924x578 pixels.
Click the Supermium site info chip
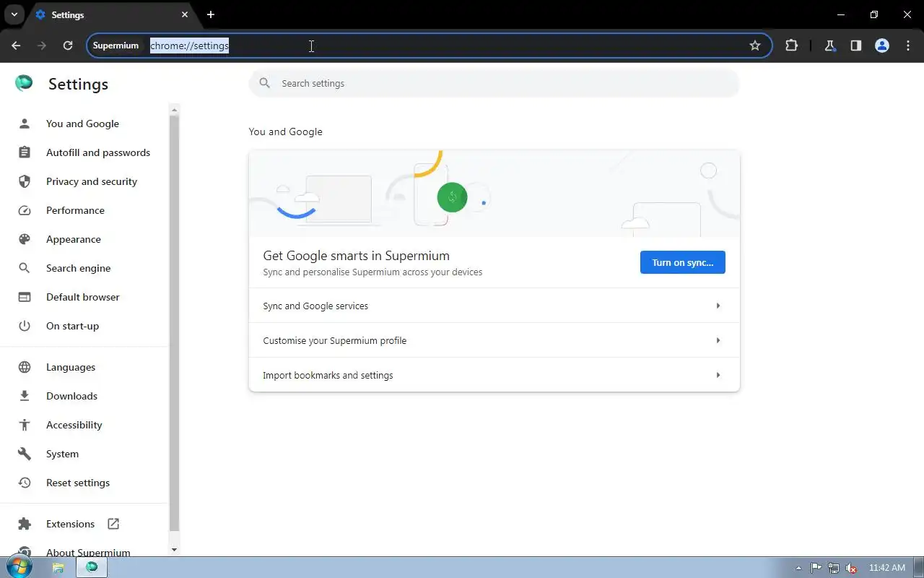coord(115,46)
